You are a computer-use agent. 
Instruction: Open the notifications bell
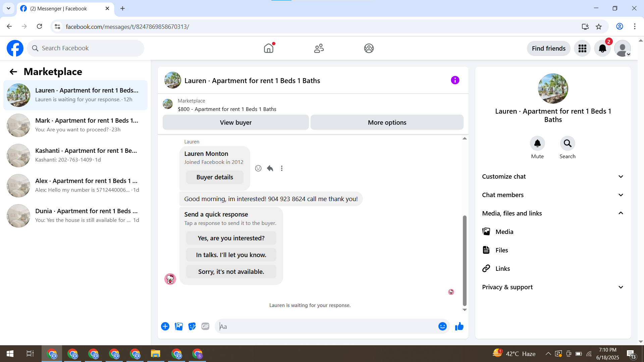coord(602,48)
